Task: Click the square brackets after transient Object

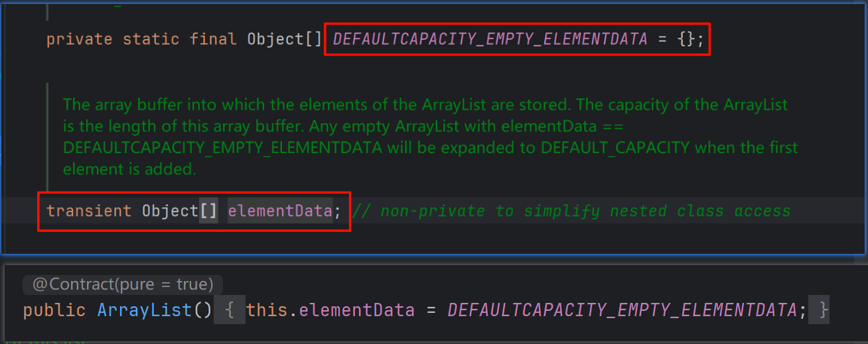Action: 208,211
